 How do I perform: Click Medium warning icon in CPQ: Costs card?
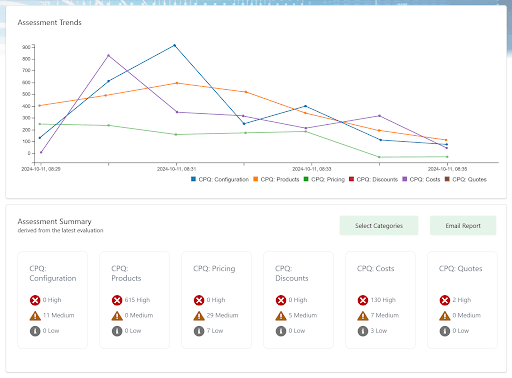tap(363, 315)
